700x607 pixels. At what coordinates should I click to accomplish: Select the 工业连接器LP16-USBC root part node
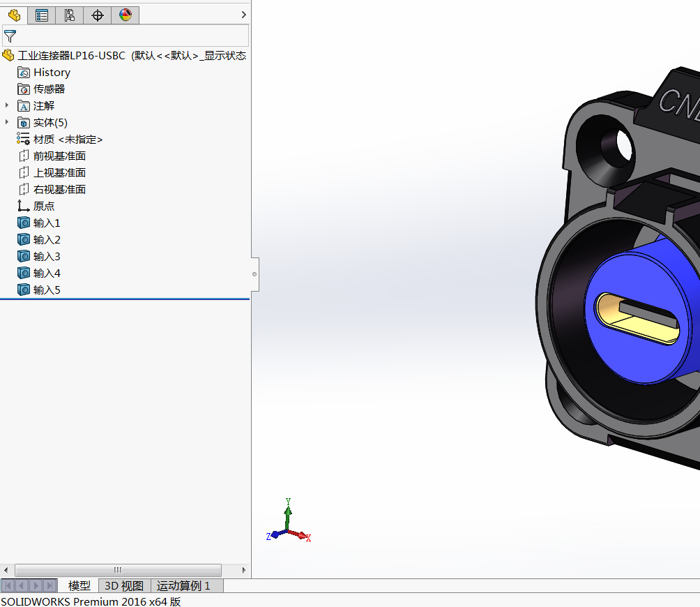coord(124,55)
